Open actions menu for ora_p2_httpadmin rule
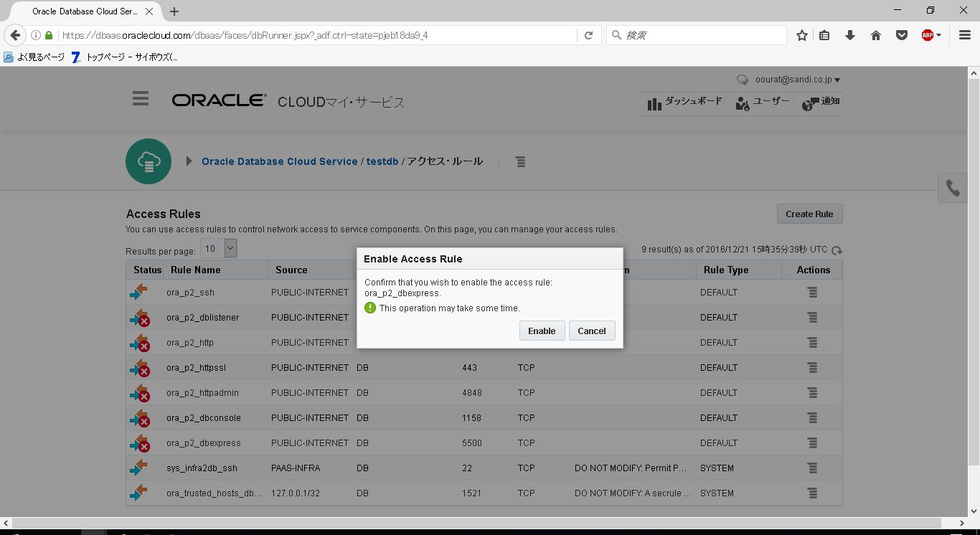980x535 pixels. (x=812, y=393)
